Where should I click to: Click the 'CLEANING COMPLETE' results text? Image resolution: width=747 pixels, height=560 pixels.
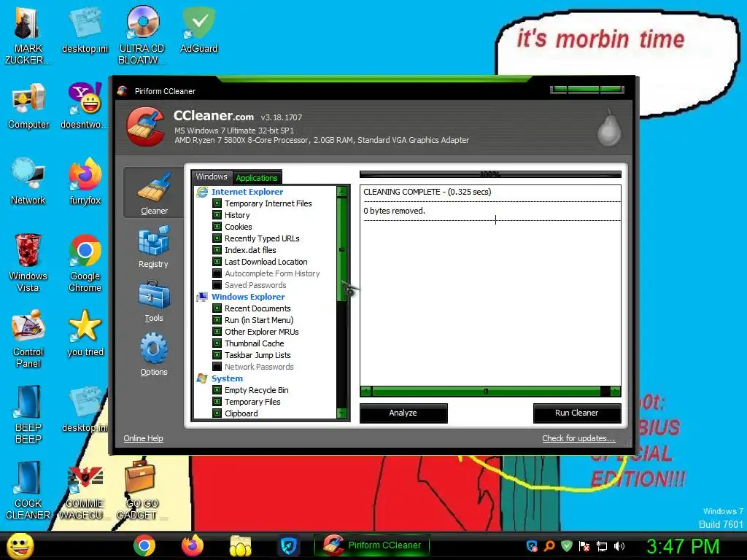pyautogui.click(x=427, y=192)
